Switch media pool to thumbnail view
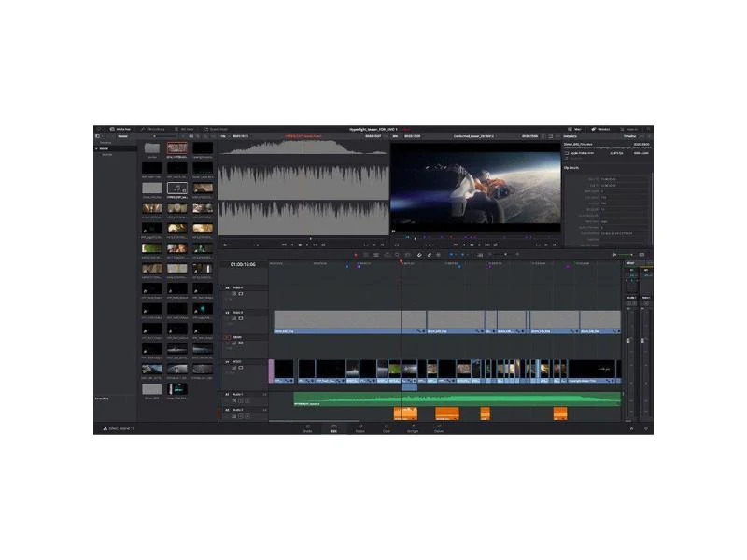This screenshot has height=560, width=747. pos(191,136)
